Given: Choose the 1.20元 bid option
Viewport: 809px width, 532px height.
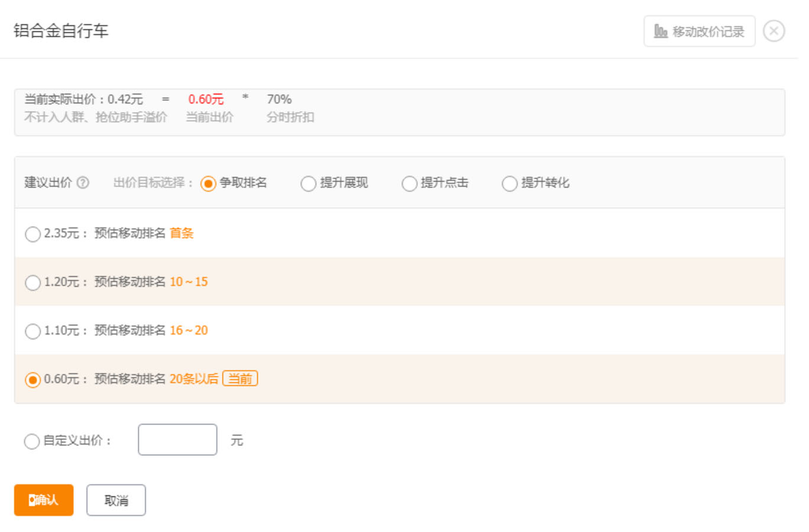Looking at the screenshot, I should [x=33, y=283].
